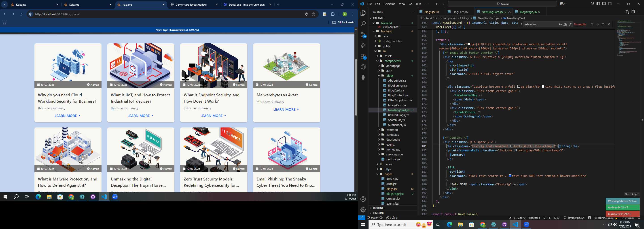Viewport: 644px width, 229px height.
Task: Expand the dashboard folder
Action: click(x=379, y=140)
